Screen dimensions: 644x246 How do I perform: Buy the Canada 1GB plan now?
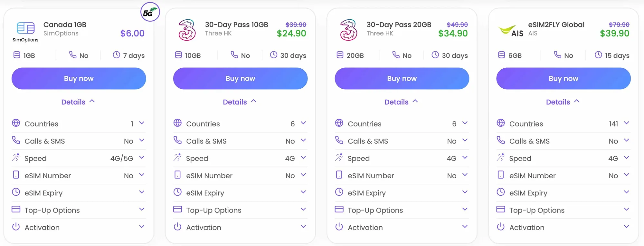pos(79,78)
